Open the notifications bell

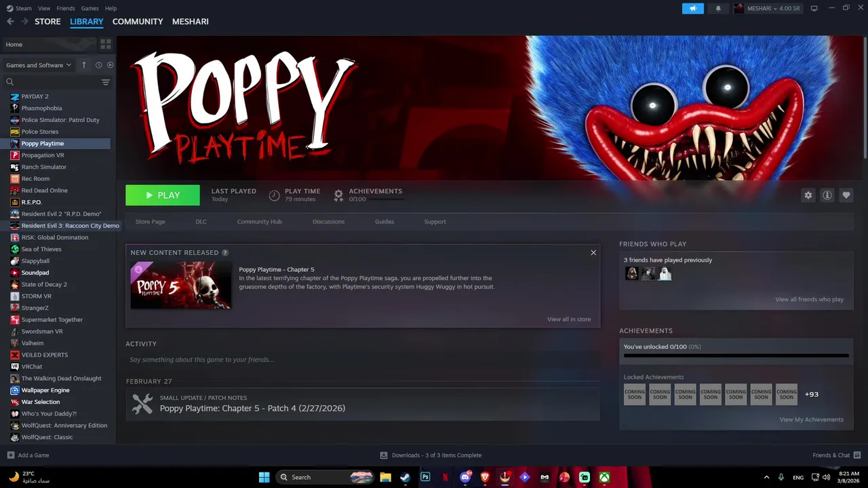tap(718, 8)
